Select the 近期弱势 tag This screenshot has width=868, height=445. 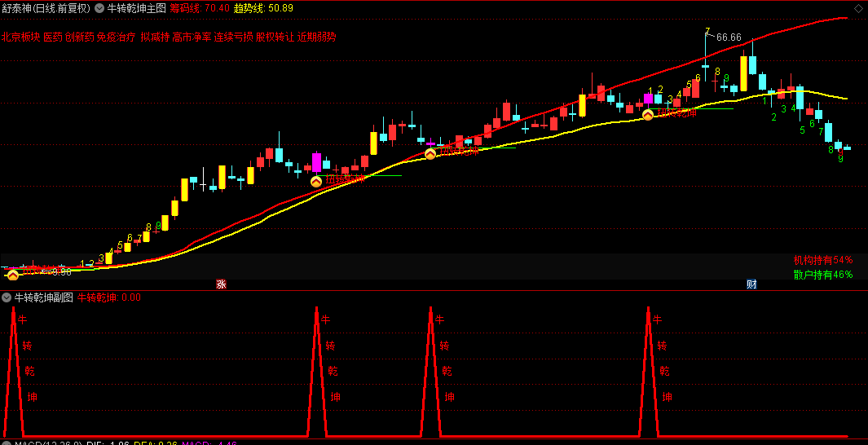[317, 37]
